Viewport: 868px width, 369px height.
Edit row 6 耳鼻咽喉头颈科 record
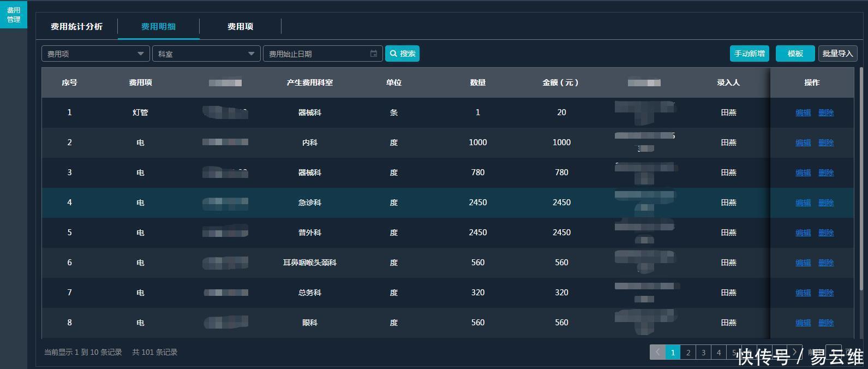pos(803,263)
